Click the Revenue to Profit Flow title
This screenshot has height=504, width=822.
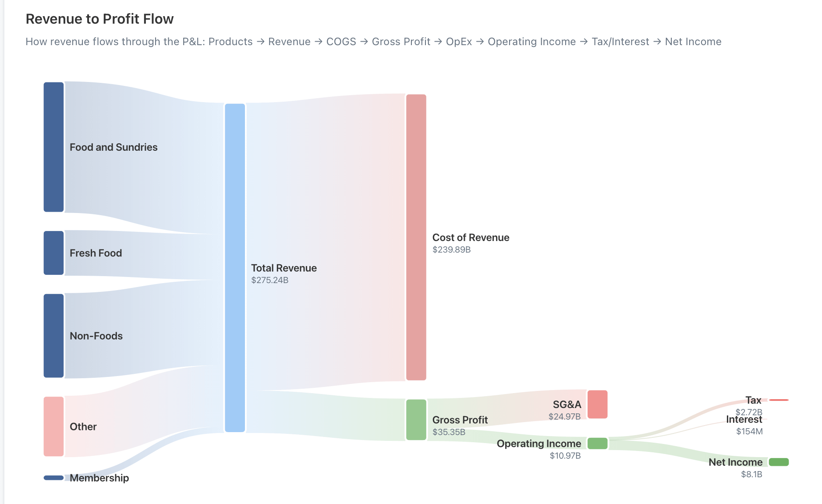point(99,19)
